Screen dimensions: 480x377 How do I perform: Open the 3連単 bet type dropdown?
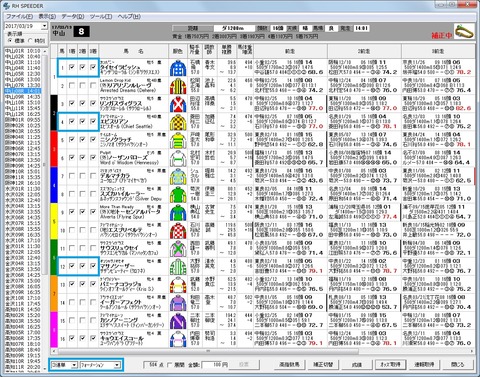[x=64, y=365]
